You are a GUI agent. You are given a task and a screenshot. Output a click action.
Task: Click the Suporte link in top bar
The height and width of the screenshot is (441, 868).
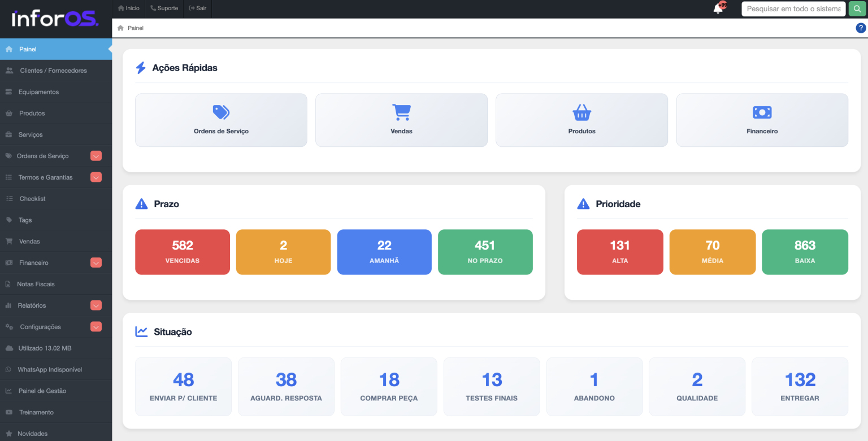click(x=164, y=8)
